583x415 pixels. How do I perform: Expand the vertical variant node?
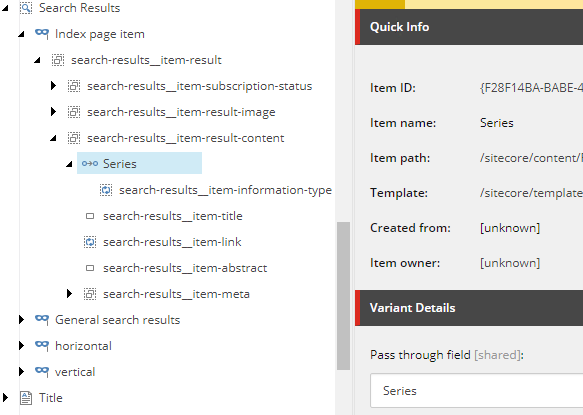point(21,372)
